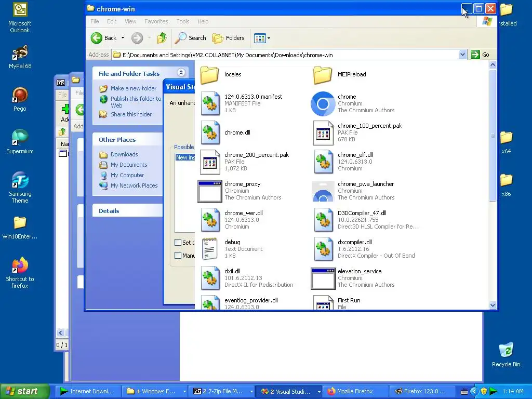The height and width of the screenshot is (399, 532).
Task: Click the Back navigation button
Action: tap(104, 38)
